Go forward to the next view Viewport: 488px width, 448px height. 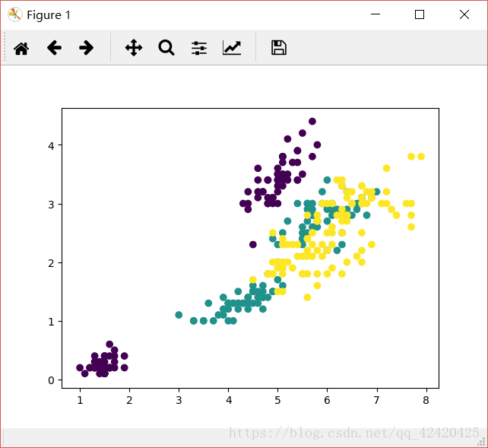[x=86, y=48]
